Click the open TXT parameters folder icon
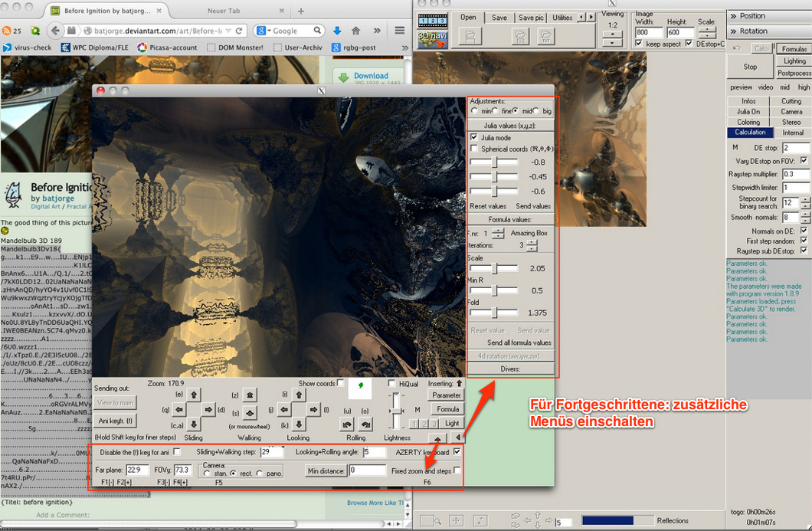Image resolution: width=812 pixels, height=531 pixels. (x=546, y=36)
